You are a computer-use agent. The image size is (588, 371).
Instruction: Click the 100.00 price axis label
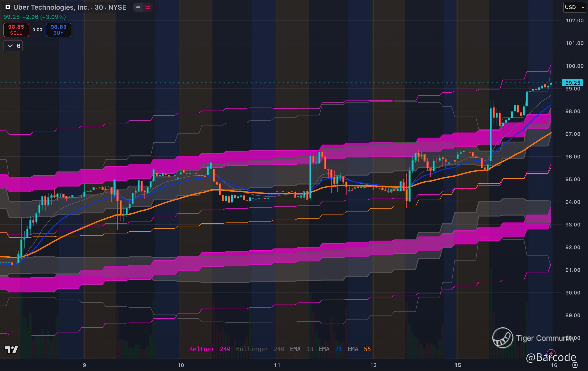pos(574,66)
